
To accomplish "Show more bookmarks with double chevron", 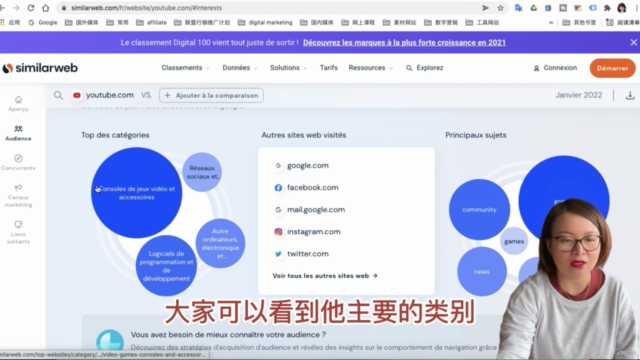I will (551, 22).
